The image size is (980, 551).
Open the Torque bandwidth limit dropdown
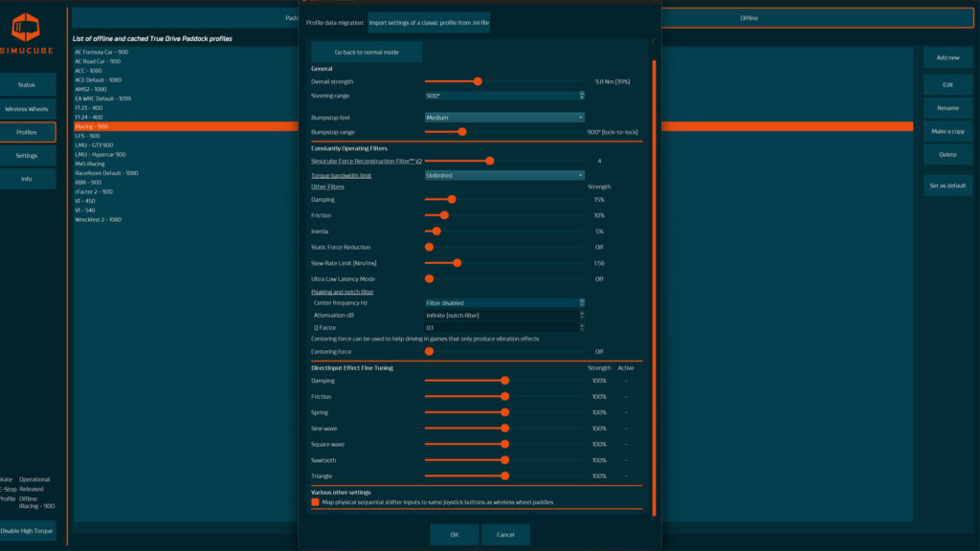tap(504, 176)
